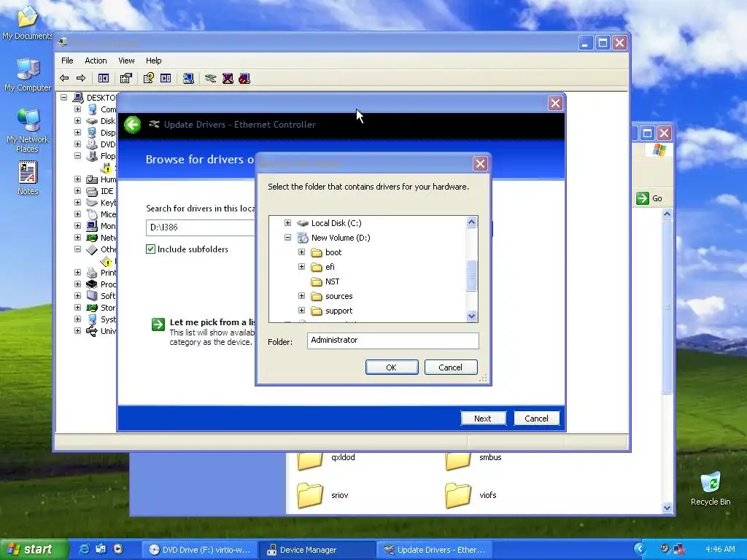Select the sources folder in tree
The image size is (747, 560).
click(332, 296)
